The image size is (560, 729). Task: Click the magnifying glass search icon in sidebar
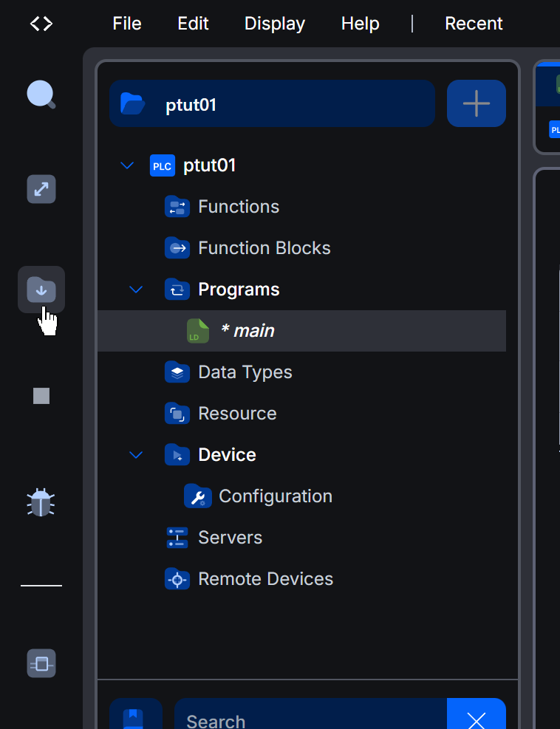click(41, 95)
